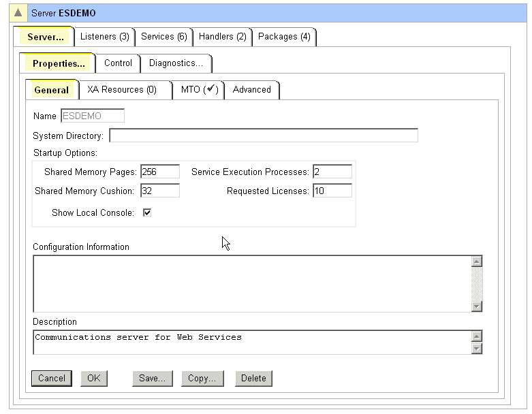Switch to the Advanced tab
Screen dimensions: 532x414
[251, 90]
